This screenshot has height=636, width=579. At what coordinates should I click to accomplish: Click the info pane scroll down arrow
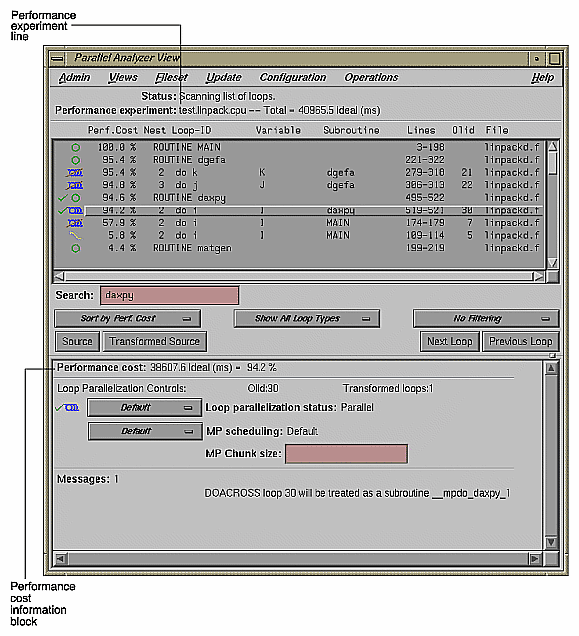coord(551,542)
